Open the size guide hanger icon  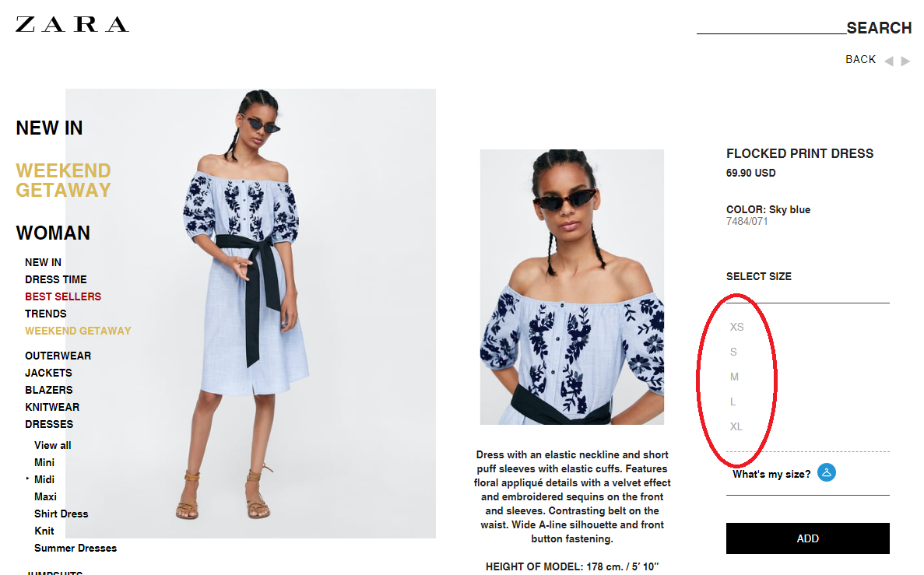click(826, 472)
